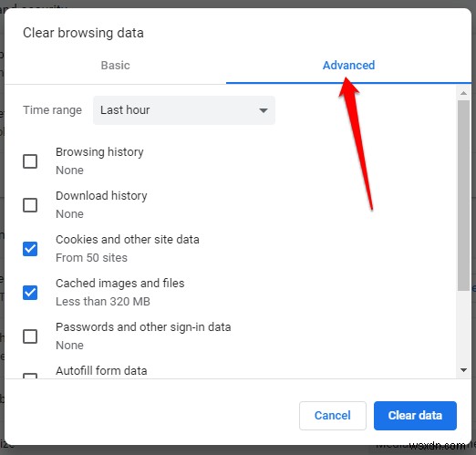Click the Clear data button
Viewport: 476px width, 455px height.
(x=415, y=416)
